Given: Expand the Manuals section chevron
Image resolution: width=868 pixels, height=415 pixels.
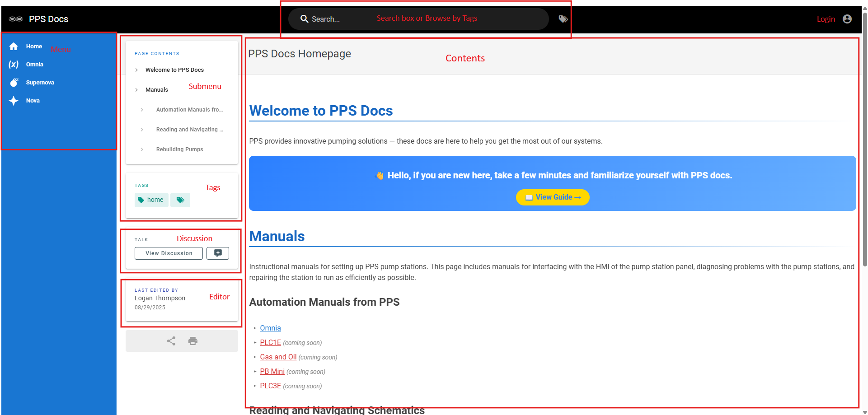Looking at the screenshot, I should (136, 90).
